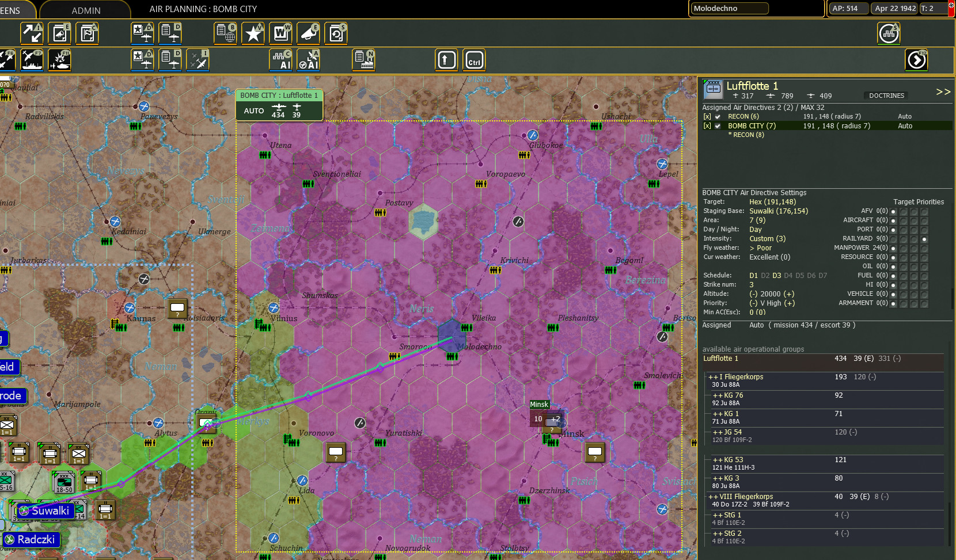Click the victory star icon
This screenshot has height=560, width=956.
coord(253,33)
